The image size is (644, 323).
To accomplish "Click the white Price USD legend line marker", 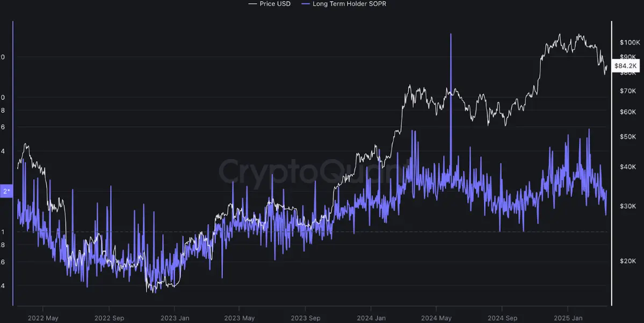I will [x=252, y=4].
